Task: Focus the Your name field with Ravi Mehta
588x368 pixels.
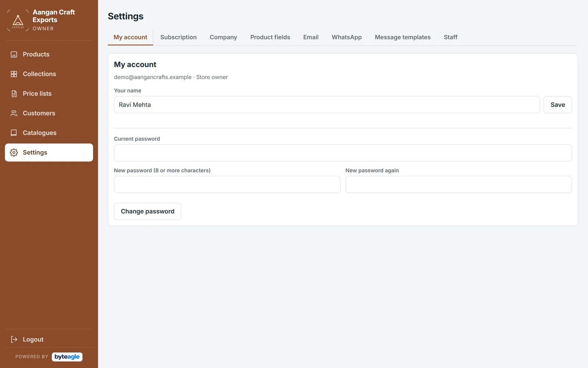Action: click(x=327, y=105)
